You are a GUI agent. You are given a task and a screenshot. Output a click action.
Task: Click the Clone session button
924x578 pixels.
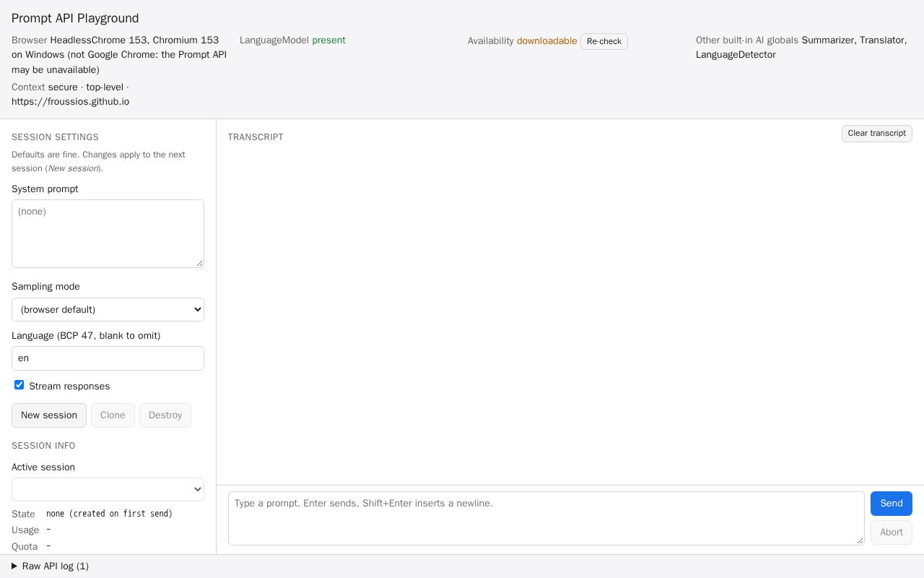[x=113, y=415]
